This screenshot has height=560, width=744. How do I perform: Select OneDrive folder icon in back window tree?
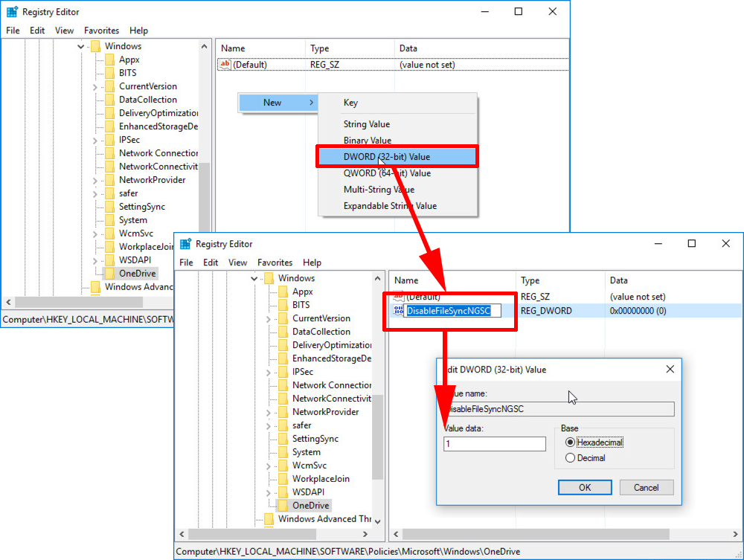click(x=109, y=273)
